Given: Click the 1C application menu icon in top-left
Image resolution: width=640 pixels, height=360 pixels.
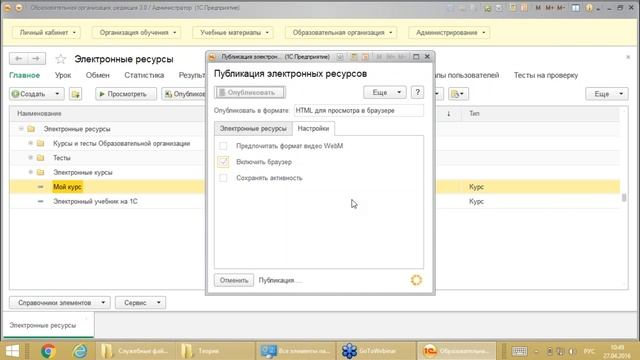Looking at the screenshot, I should [8, 8].
